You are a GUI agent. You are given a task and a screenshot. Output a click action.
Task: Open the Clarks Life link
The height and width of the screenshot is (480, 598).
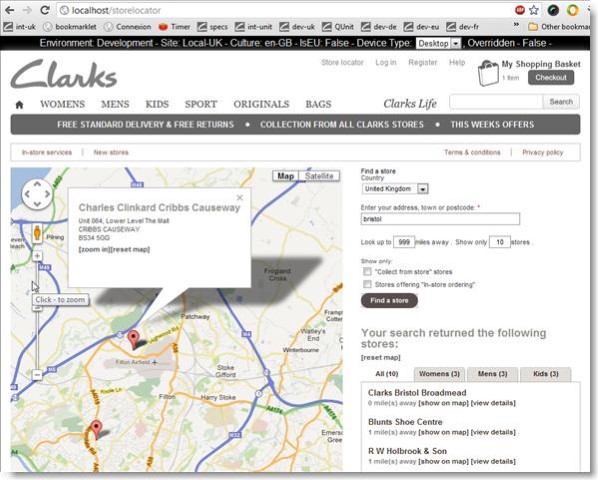410,104
